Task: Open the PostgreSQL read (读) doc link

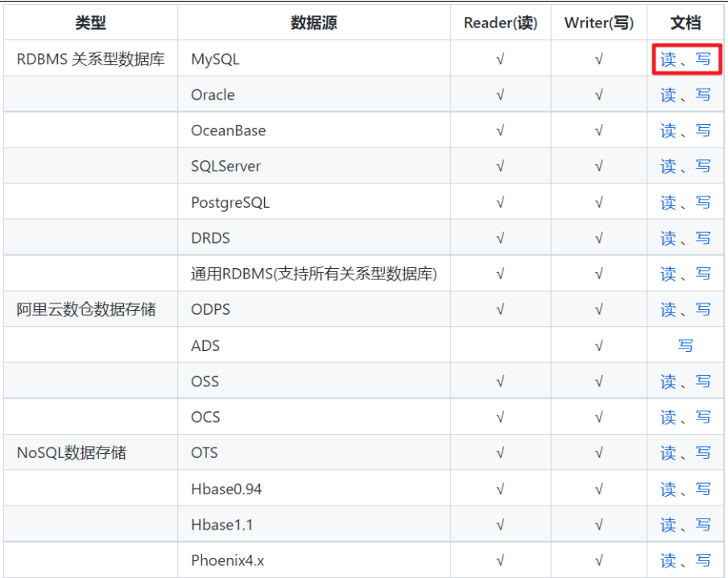Action: pos(668,202)
